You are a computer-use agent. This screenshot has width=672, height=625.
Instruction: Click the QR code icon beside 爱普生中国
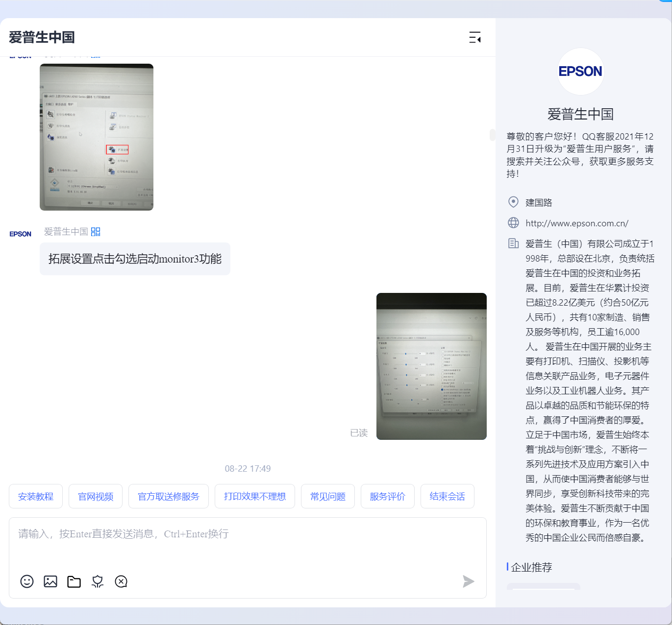96,232
